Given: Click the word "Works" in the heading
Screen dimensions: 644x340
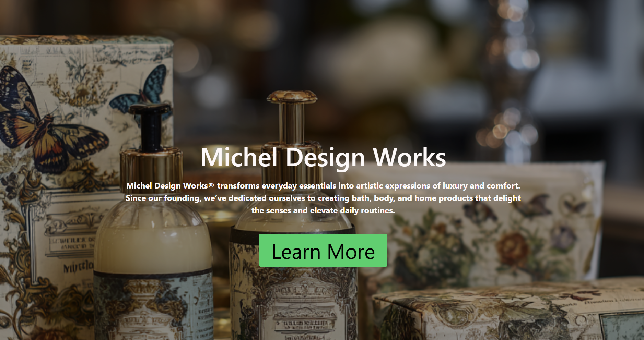Looking at the screenshot, I should [409, 157].
